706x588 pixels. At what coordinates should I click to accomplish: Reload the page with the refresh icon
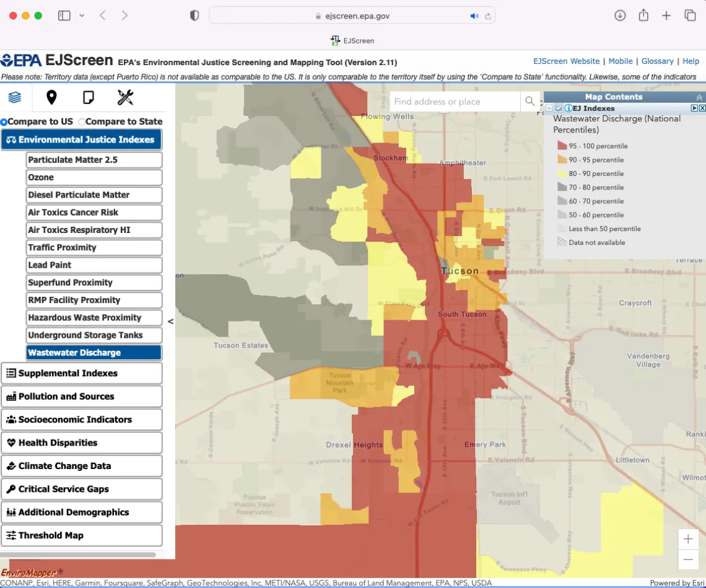487,15
